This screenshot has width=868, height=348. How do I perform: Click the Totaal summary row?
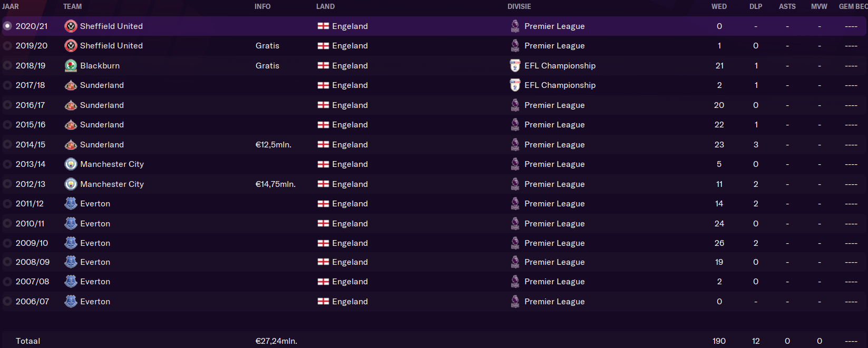click(434, 341)
